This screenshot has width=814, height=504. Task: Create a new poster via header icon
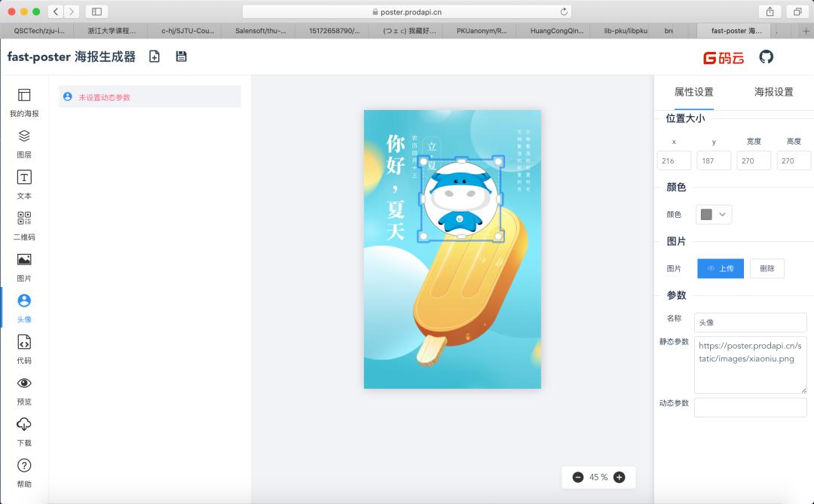(155, 57)
